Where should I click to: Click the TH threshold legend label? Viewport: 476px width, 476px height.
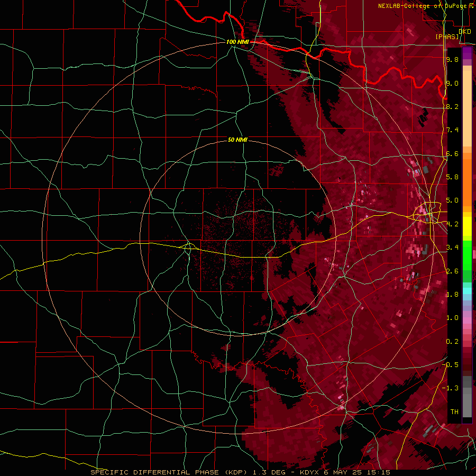pos(454,412)
